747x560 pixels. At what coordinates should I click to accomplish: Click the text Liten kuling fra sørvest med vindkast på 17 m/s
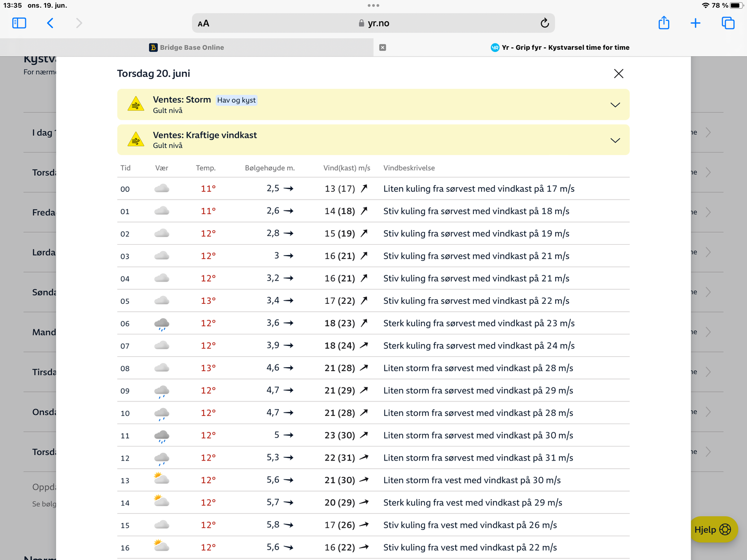(x=479, y=189)
